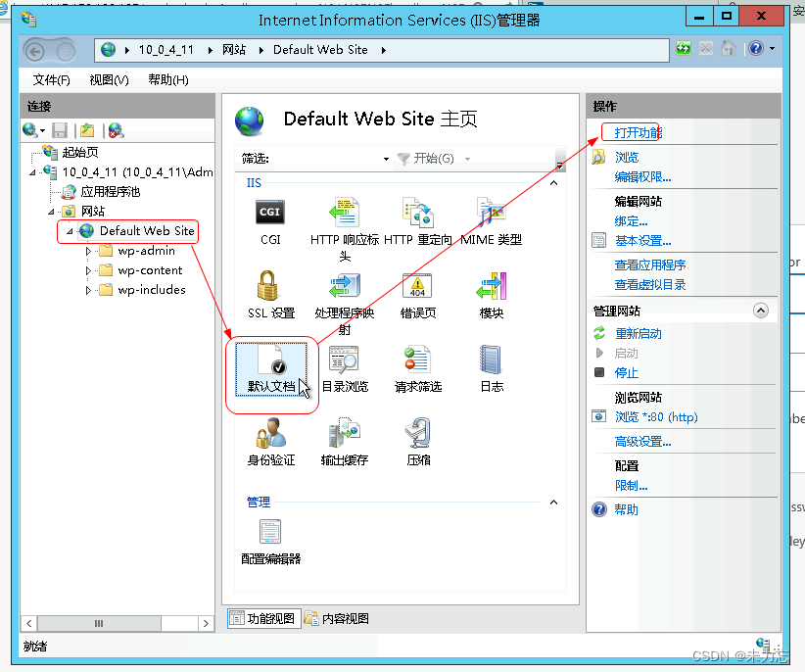Click the help question mark icon in toolbar
The height and width of the screenshot is (672, 805).
point(756,49)
